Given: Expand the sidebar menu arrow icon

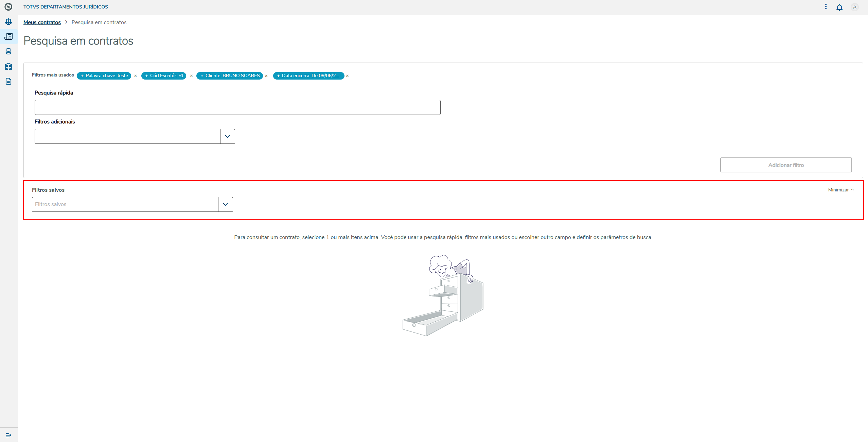Looking at the screenshot, I should (8, 435).
